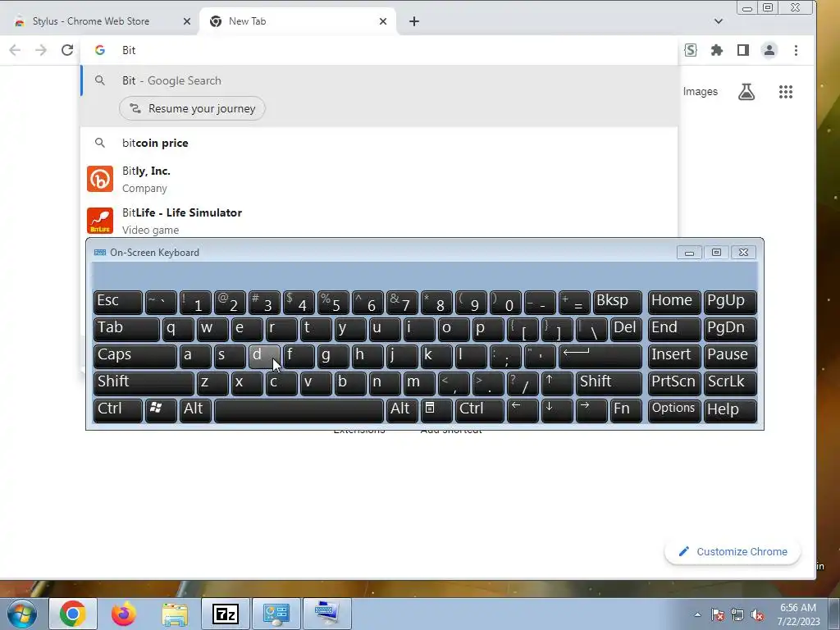Open the Extensions puzzle icon
840x630 pixels.
(717, 50)
